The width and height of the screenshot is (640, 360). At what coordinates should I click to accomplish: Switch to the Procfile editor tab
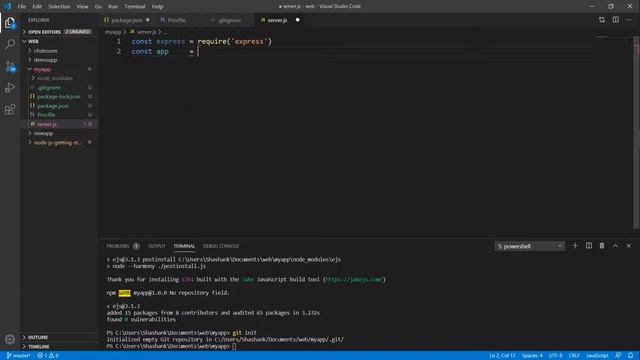[x=176, y=20]
